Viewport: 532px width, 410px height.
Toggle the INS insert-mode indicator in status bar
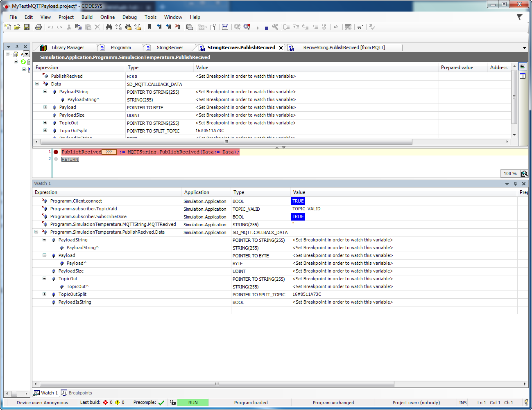tap(463, 402)
